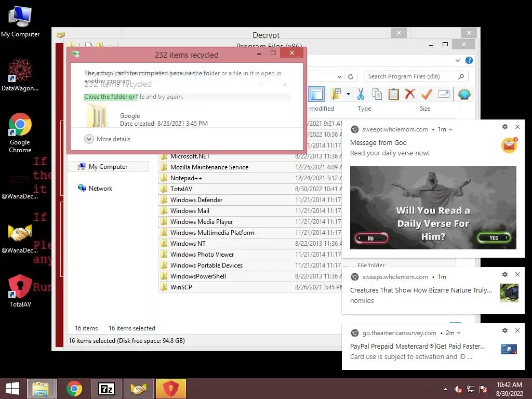Open gear settings on PayPal notification

[x=505, y=330]
